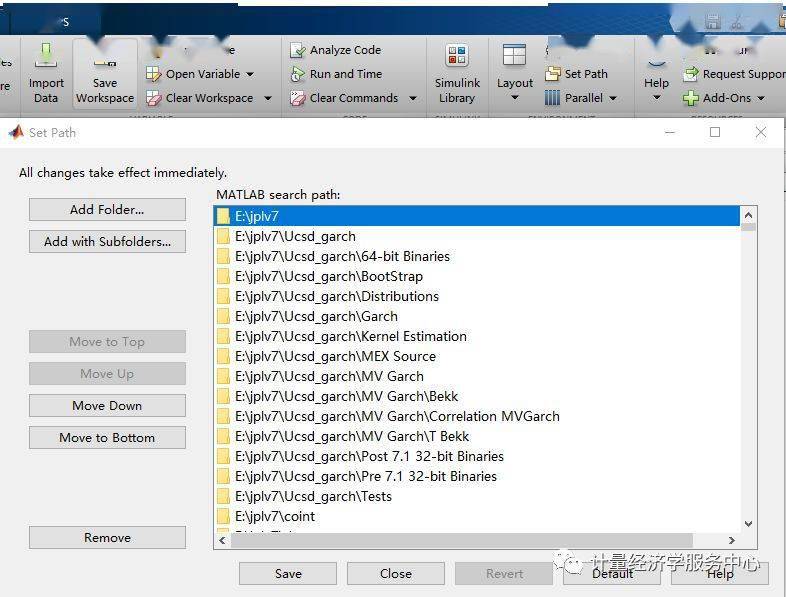The width and height of the screenshot is (786, 597).
Task: Select the Ucsd_garch\MV Garch path entry
Action: (477, 376)
